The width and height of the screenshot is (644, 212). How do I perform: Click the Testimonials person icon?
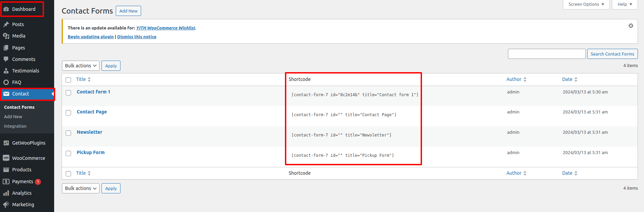point(6,71)
